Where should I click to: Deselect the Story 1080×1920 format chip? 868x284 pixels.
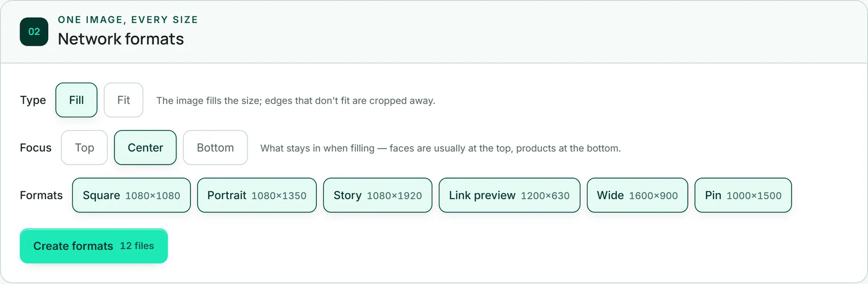pyautogui.click(x=378, y=195)
